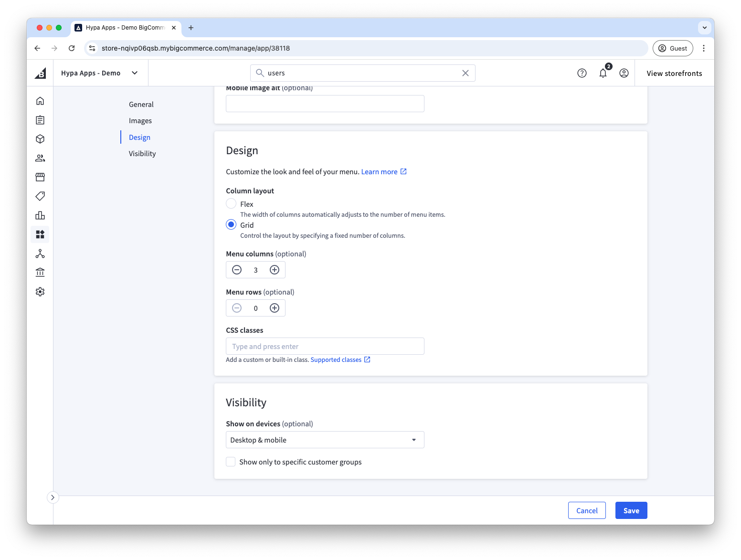741x560 pixels.
Task: View site information icon in address bar
Action: tap(93, 48)
